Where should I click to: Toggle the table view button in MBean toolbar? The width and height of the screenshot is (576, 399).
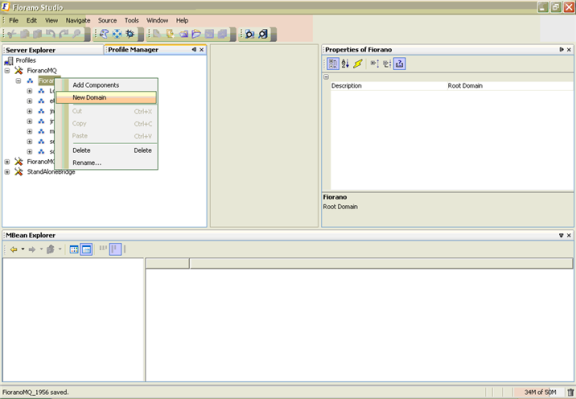point(74,249)
